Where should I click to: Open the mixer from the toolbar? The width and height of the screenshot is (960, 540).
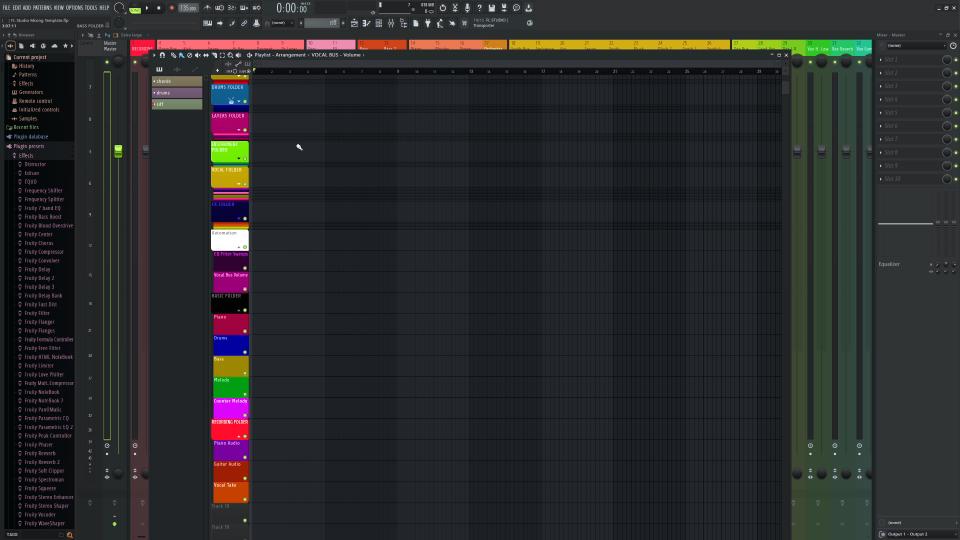coord(391,23)
